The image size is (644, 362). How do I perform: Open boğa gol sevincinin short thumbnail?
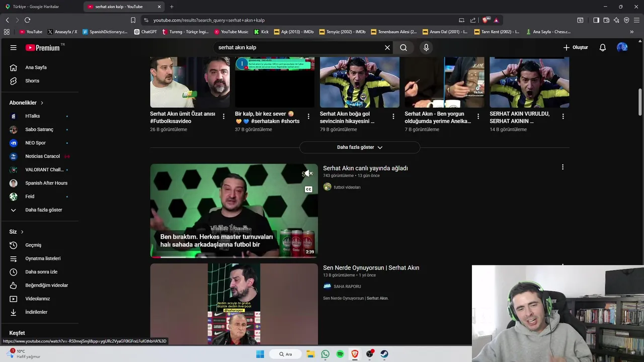coord(360,82)
